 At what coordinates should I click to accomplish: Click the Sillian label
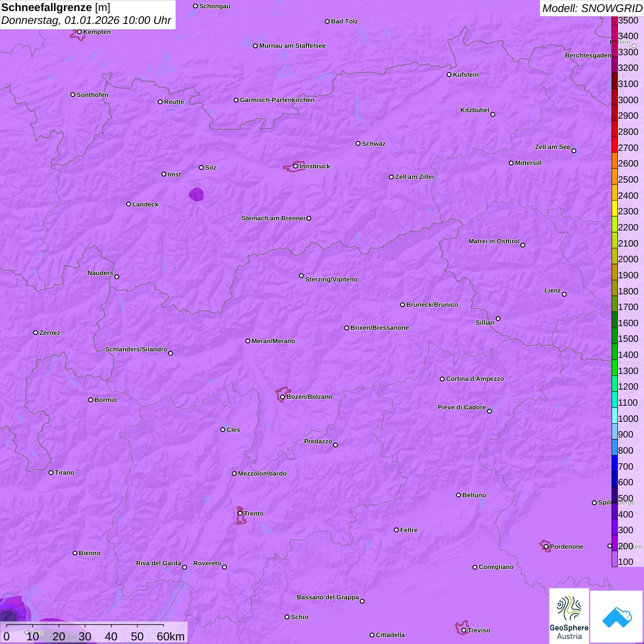pos(485,322)
